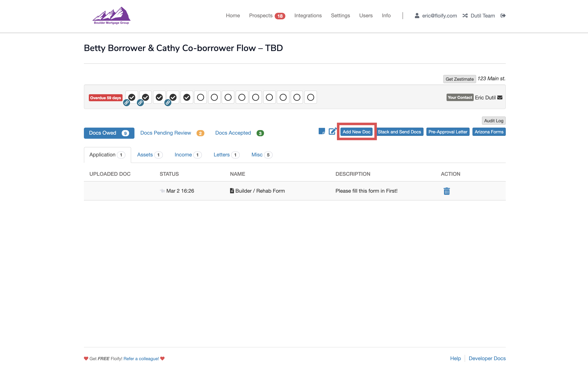
Task: Open the Builder / Rehab Form entry
Action: 260,191
